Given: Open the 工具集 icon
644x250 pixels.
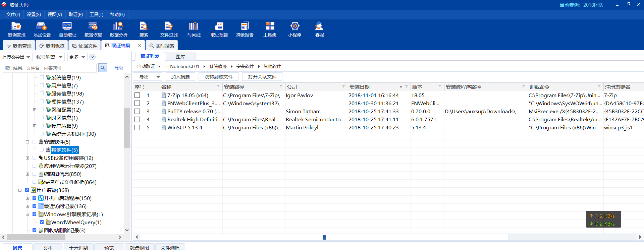Looking at the screenshot, I should click(270, 29).
